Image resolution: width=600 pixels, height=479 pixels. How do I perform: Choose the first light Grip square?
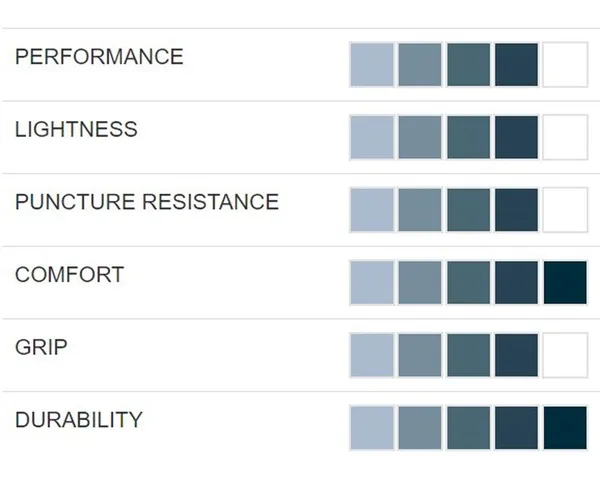pos(372,355)
